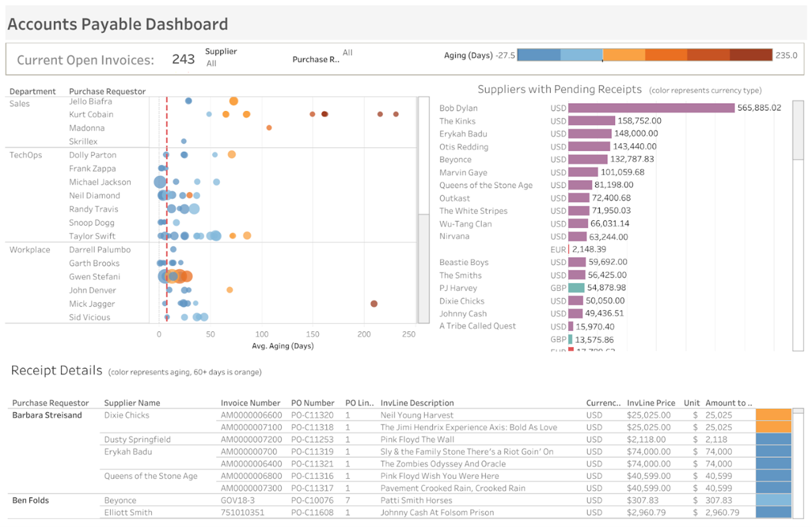Screen dimensions: 812x527
Task: Select supplier name Dixie Chicks in Receipt Details
Action: pos(127,415)
